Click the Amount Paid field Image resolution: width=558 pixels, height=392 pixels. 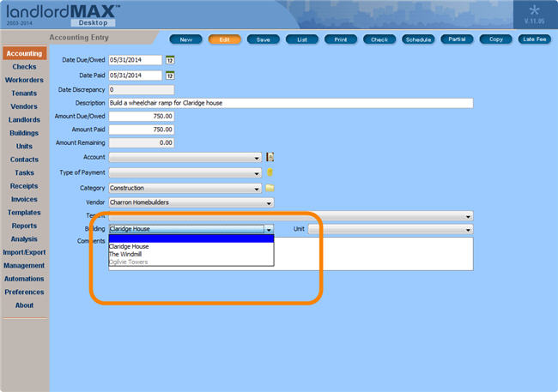point(142,130)
